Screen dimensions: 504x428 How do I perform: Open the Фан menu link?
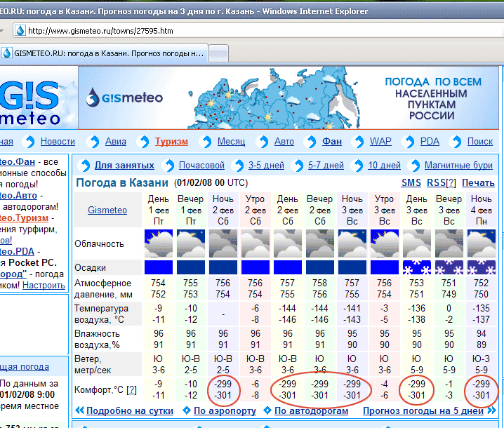pos(332,142)
